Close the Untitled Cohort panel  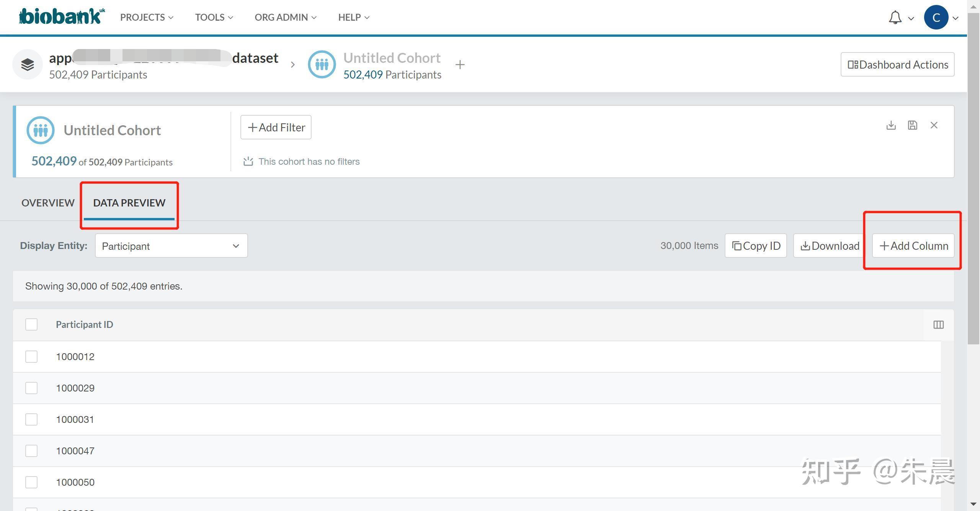(934, 125)
